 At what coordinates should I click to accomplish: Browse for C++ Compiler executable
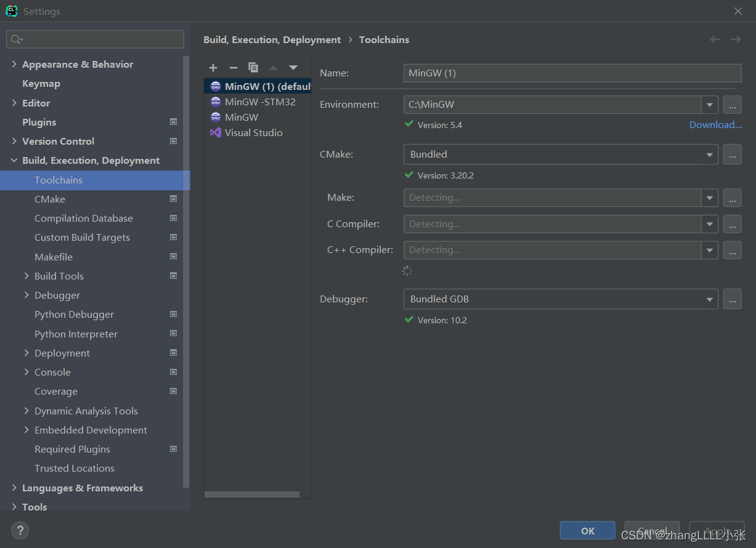732,250
